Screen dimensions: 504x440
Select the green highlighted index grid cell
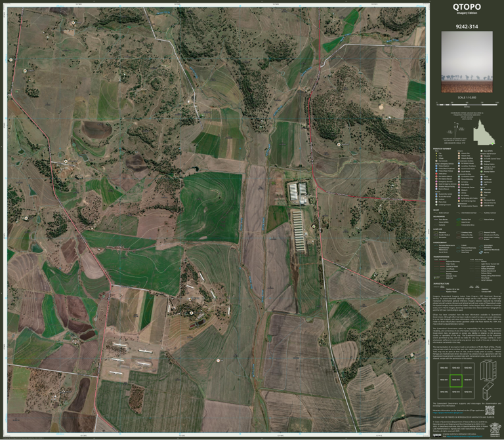[x=456, y=380]
